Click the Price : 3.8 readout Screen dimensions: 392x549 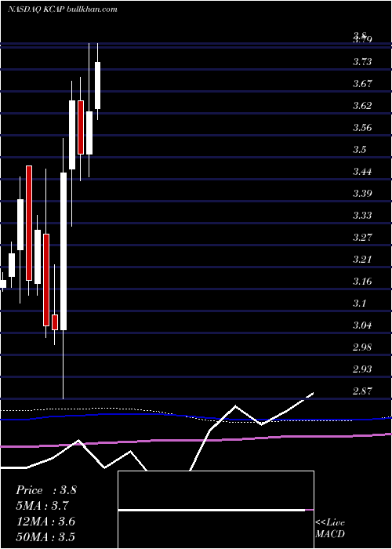(x=46, y=490)
